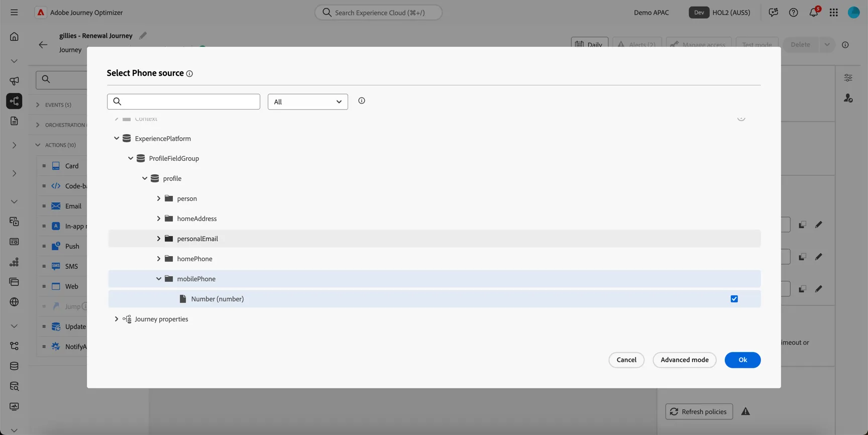Cancel the Select Phone source dialog
This screenshot has width=868, height=435.
(x=626, y=360)
